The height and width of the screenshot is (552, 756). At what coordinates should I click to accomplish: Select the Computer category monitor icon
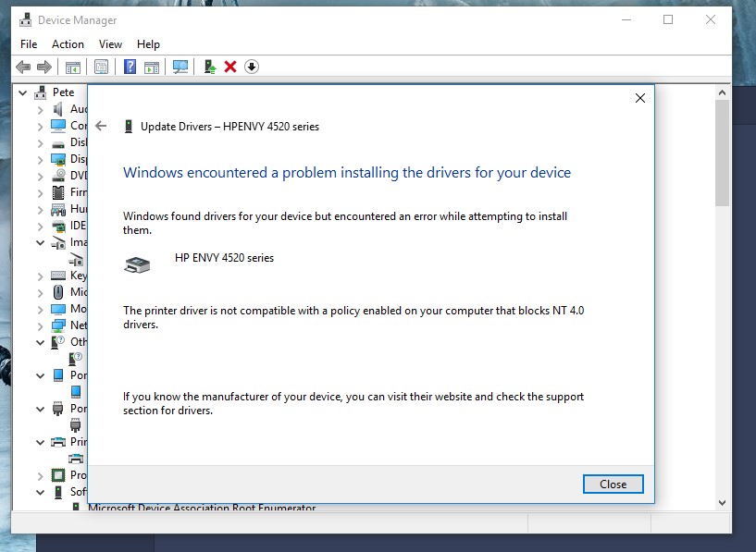(x=58, y=126)
